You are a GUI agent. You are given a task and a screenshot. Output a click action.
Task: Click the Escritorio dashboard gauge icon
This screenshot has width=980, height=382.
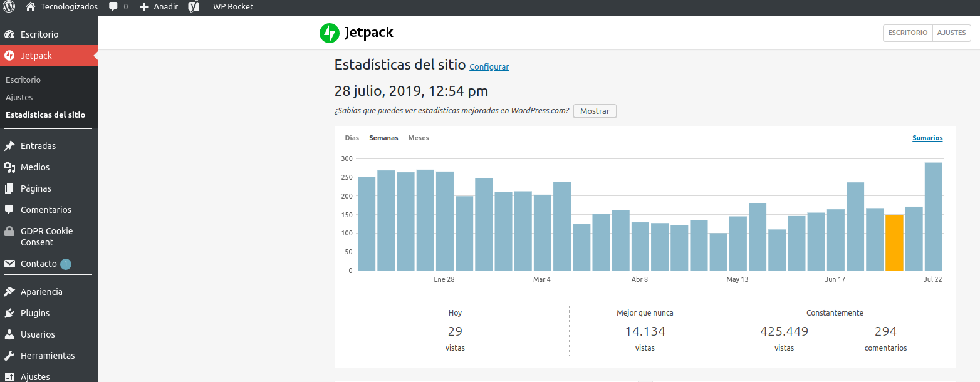click(9, 34)
